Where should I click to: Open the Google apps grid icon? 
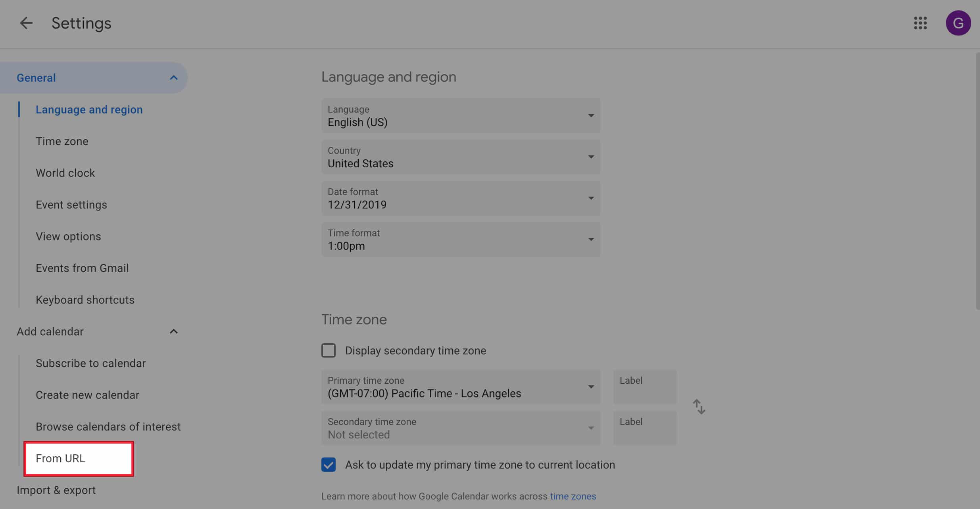[920, 23]
